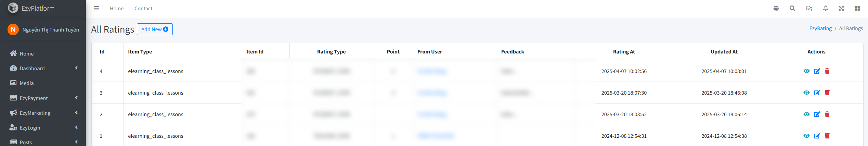The height and width of the screenshot is (146, 868).
Task: View details of rating Id 1
Action: pyautogui.click(x=806, y=136)
